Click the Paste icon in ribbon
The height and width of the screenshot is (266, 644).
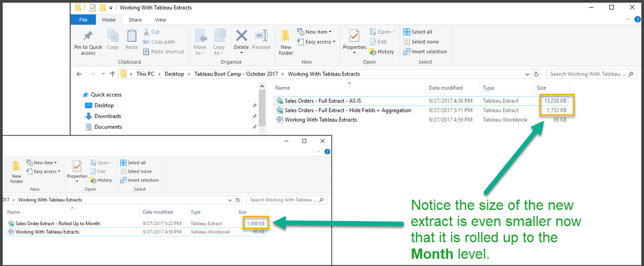coord(132,37)
